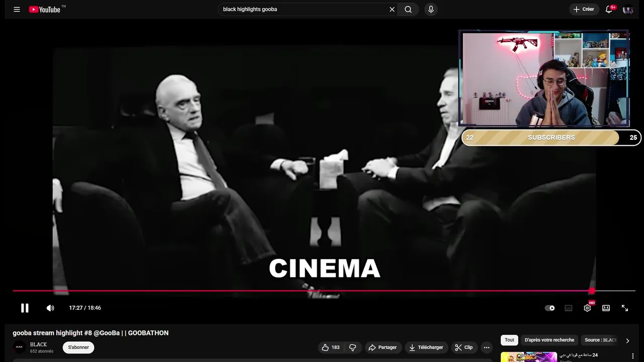Open the Créer menu

(x=584, y=9)
